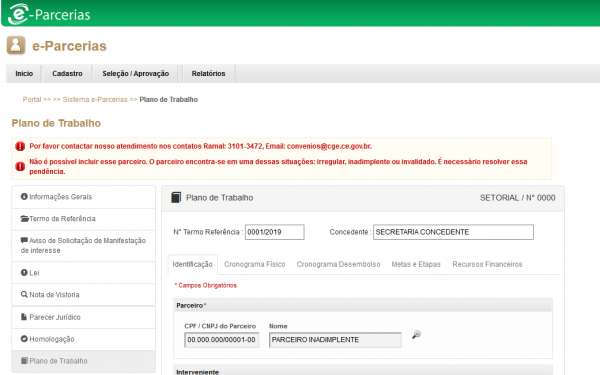Open the Cadastro menu
600x375 pixels.
[x=67, y=73]
